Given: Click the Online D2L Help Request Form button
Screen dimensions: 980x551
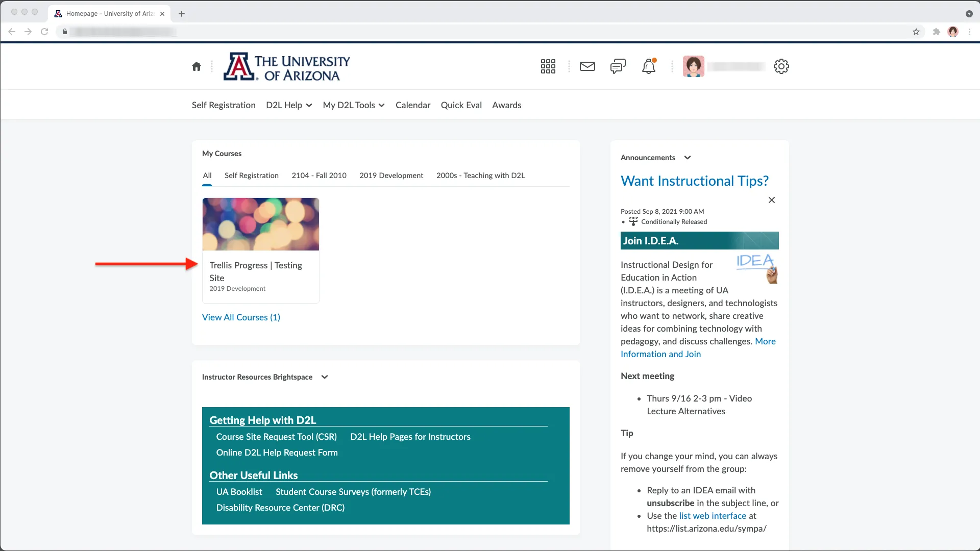Looking at the screenshot, I should 277,452.
